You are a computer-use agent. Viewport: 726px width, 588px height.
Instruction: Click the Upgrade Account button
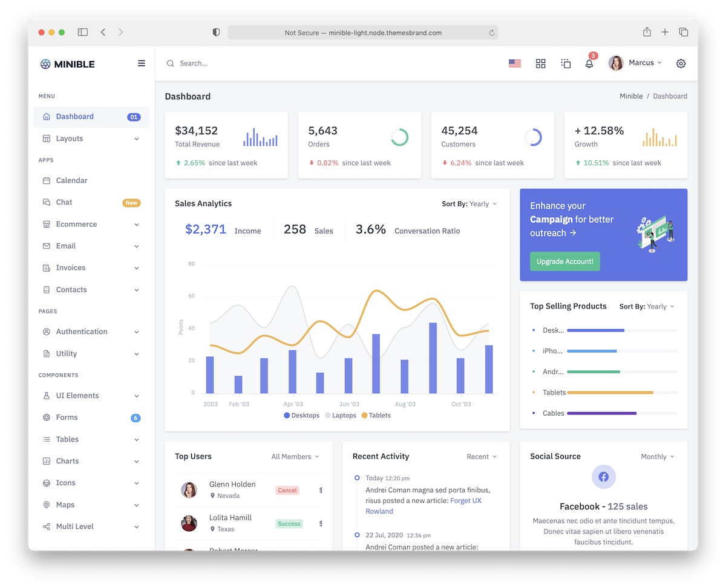tap(564, 262)
